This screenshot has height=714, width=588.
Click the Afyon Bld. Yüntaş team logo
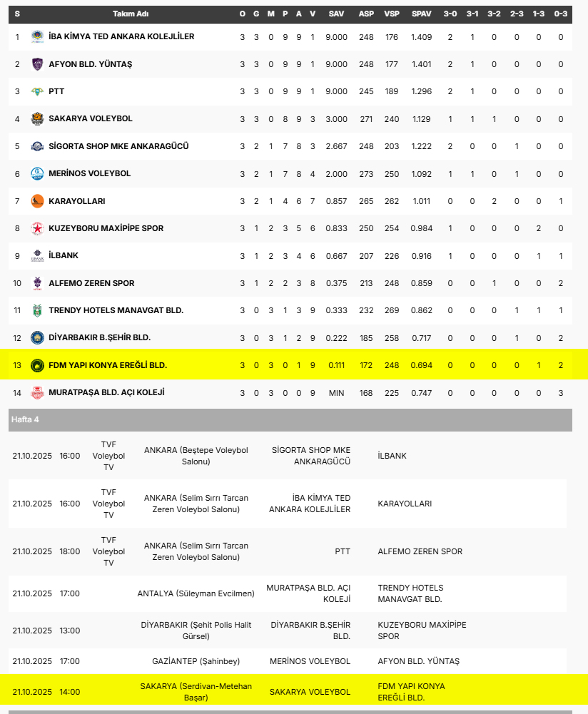tap(37, 64)
